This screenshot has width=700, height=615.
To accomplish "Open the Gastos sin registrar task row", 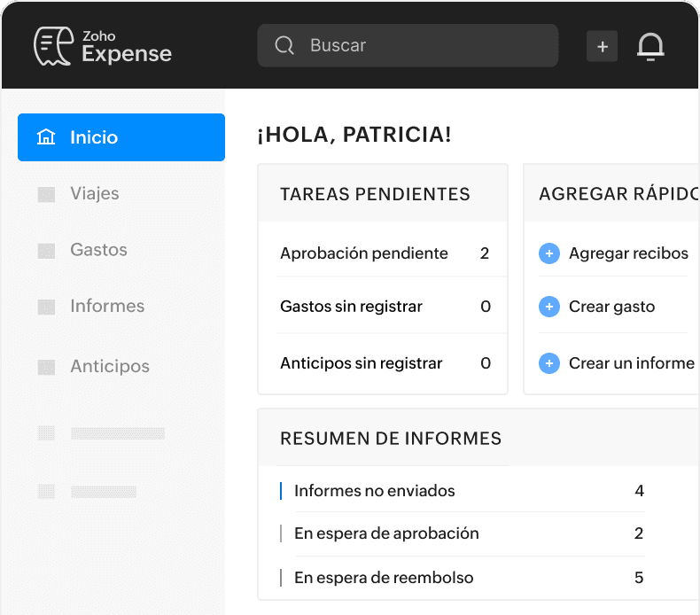I will point(383,307).
